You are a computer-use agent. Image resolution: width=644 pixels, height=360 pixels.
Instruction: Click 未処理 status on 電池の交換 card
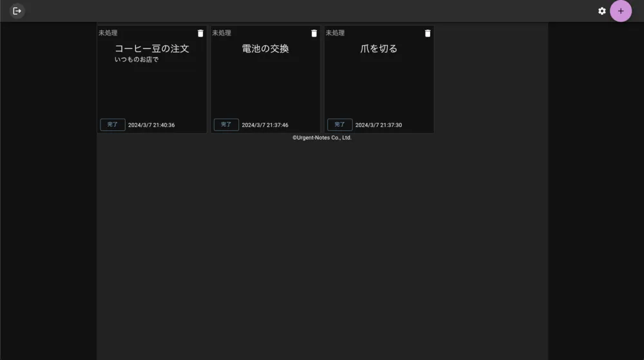[222, 33]
